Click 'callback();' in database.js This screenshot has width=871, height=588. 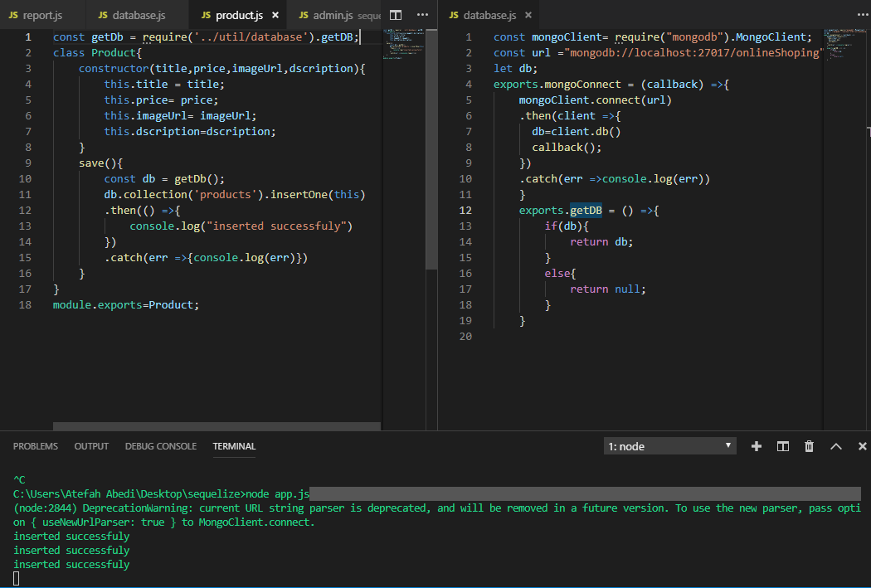567,147
